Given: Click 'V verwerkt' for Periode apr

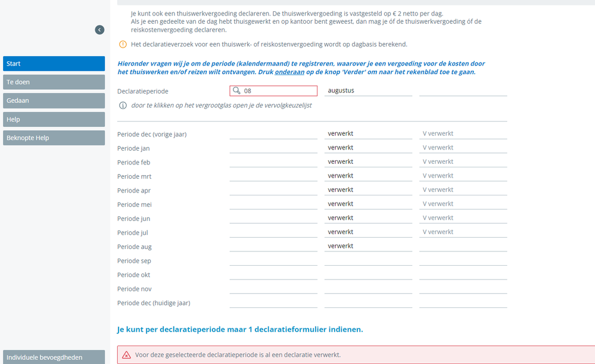Looking at the screenshot, I should (x=463, y=190).
